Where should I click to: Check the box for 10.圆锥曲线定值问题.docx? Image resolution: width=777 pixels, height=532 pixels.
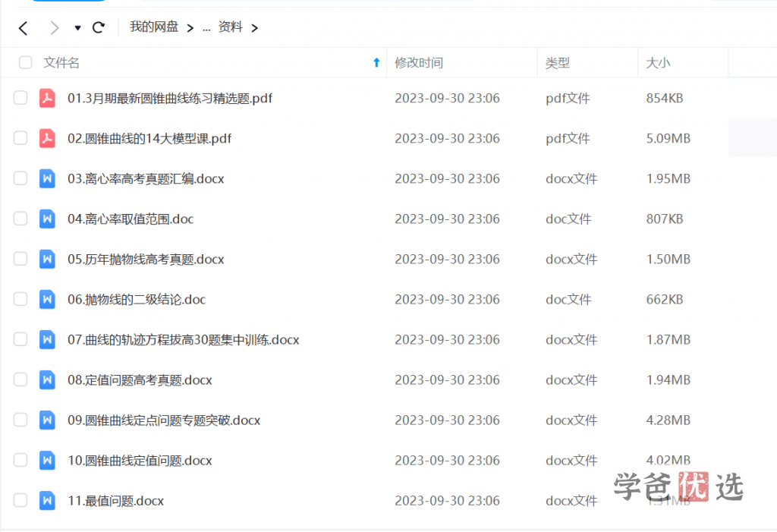pos(20,460)
